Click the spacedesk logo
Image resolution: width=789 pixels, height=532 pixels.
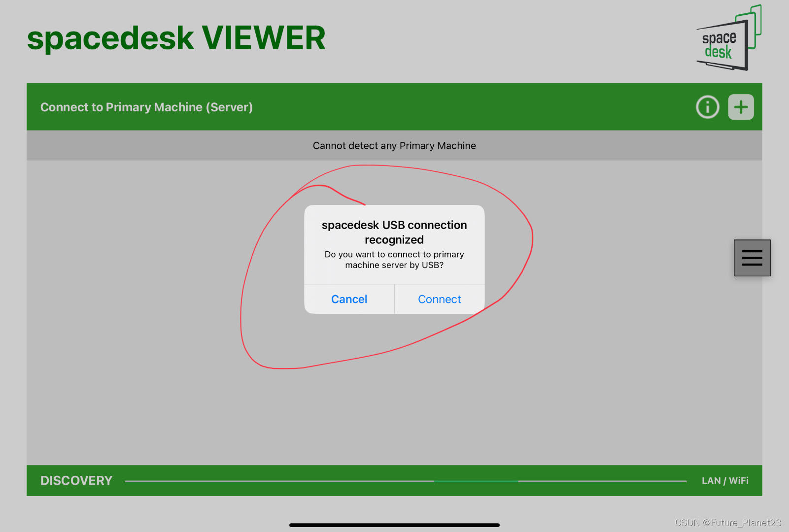click(729, 38)
